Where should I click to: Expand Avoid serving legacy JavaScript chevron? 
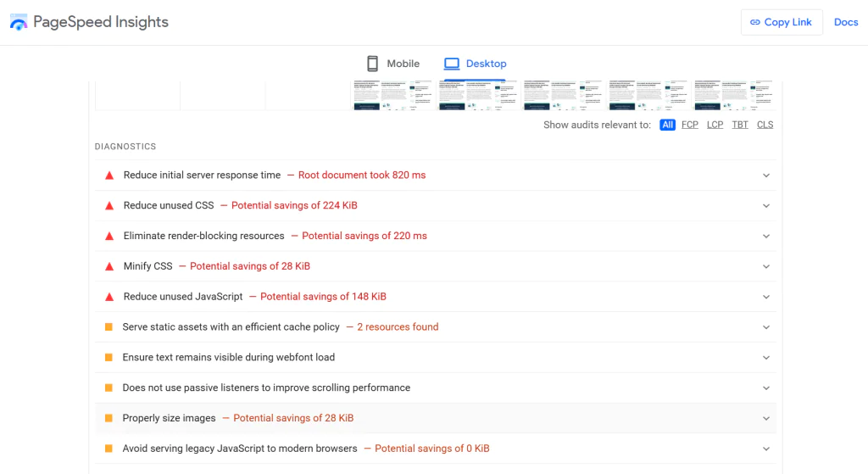click(766, 449)
